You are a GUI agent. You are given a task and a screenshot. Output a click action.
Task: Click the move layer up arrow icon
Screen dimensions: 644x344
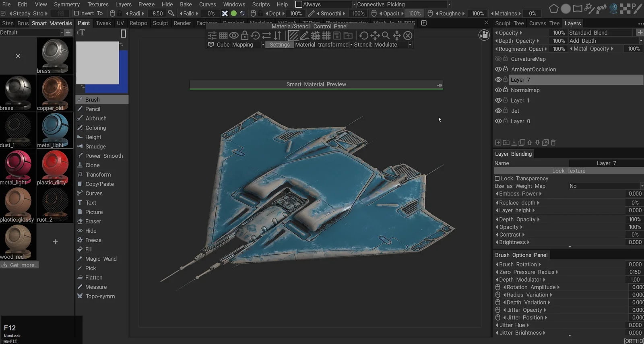click(x=530, y=142)
